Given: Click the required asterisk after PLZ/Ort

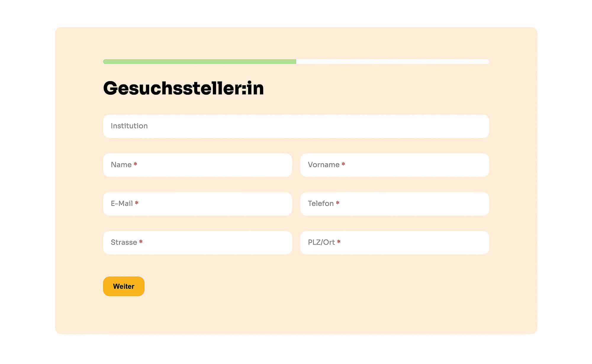Looking at the screenshot, I should 339,241.
